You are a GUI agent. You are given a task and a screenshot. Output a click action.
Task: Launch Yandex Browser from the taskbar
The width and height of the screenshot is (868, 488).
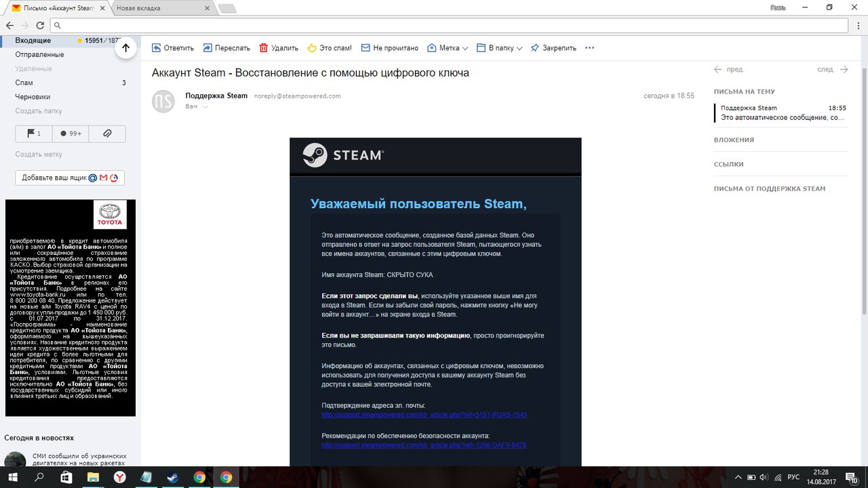click(x=119, y=477)
